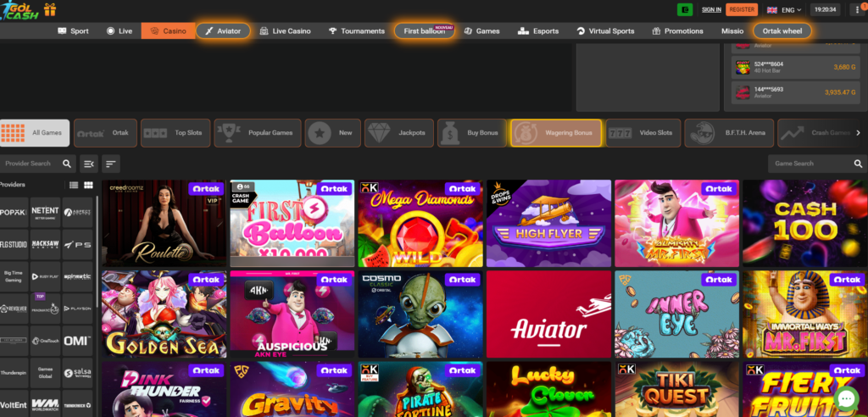Select the Revolver Gaming provider
The image size is (868, 417).
14,309
